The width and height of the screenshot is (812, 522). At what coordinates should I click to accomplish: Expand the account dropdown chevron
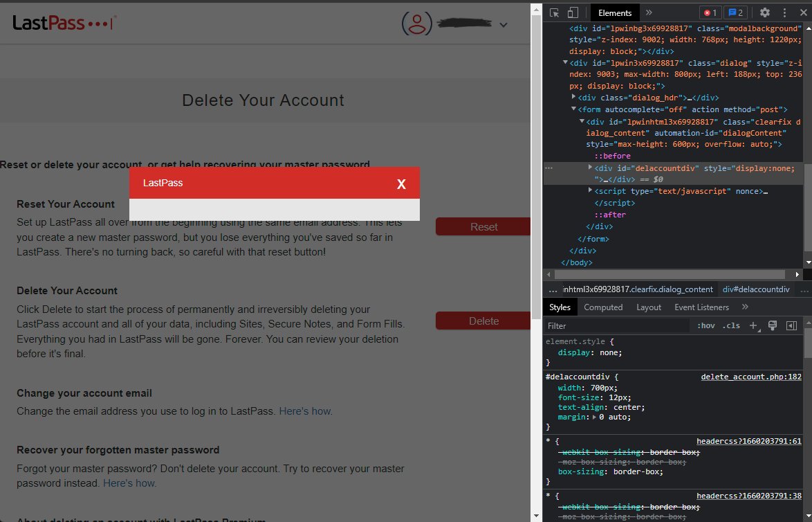[504, 24]
